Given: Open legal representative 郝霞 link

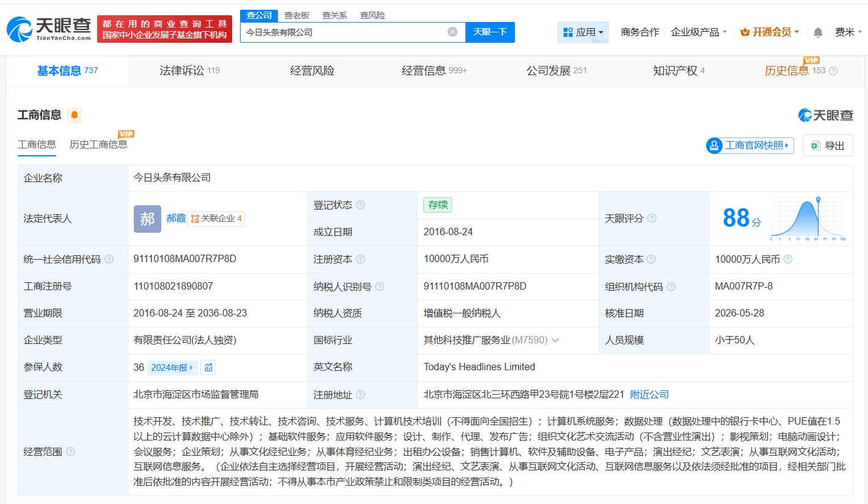Looking at the screenshot, I should point(176,218).
